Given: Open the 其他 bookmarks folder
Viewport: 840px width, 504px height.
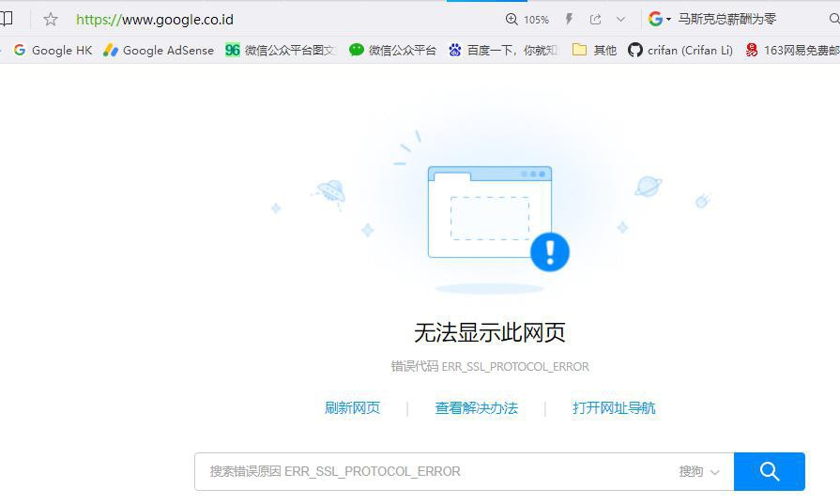Looking at the screenshot, I should (595, 51).
